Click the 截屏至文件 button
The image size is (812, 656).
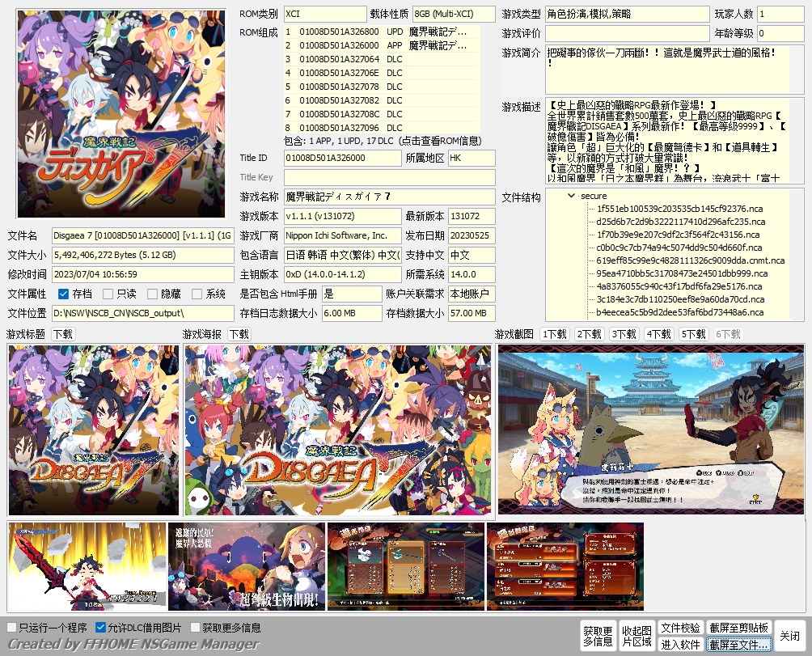(x=739, y=644)
